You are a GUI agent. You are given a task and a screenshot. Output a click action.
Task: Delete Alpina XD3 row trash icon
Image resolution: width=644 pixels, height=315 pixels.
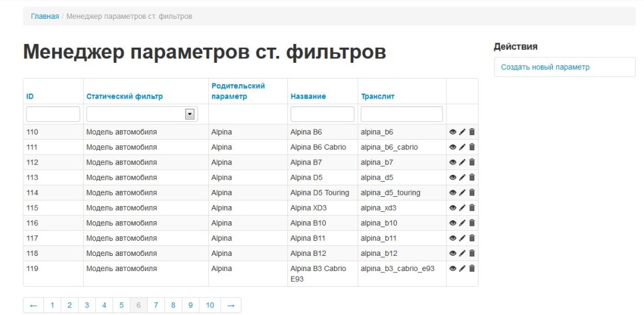[472, 208]
